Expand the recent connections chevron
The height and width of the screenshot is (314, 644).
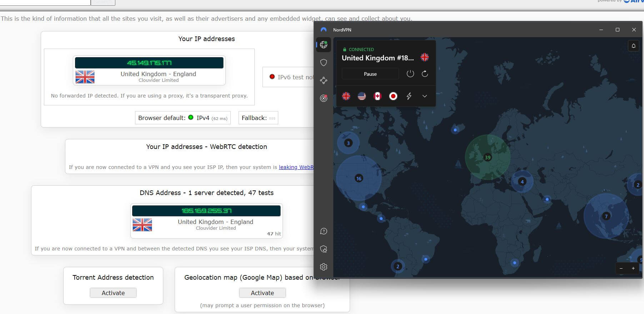point(425,96)
